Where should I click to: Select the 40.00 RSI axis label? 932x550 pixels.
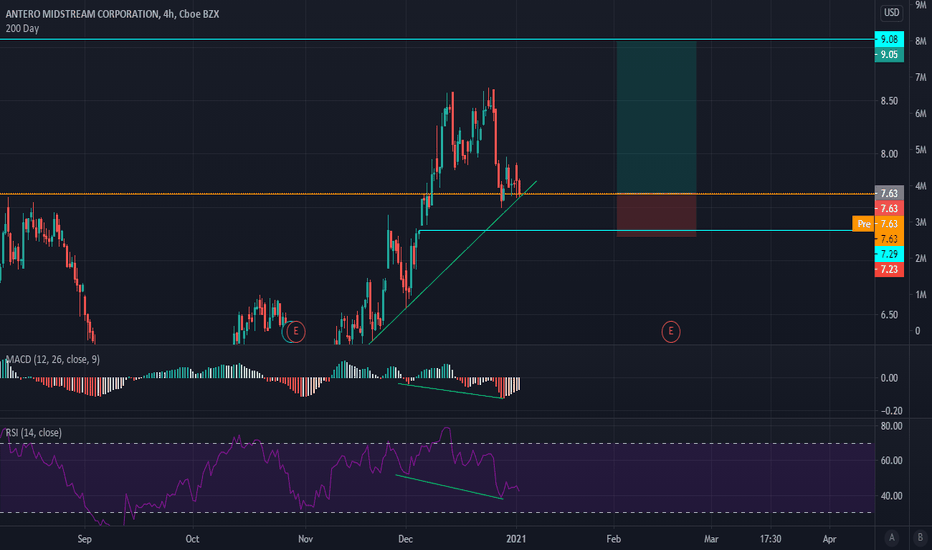click(891, 495)
